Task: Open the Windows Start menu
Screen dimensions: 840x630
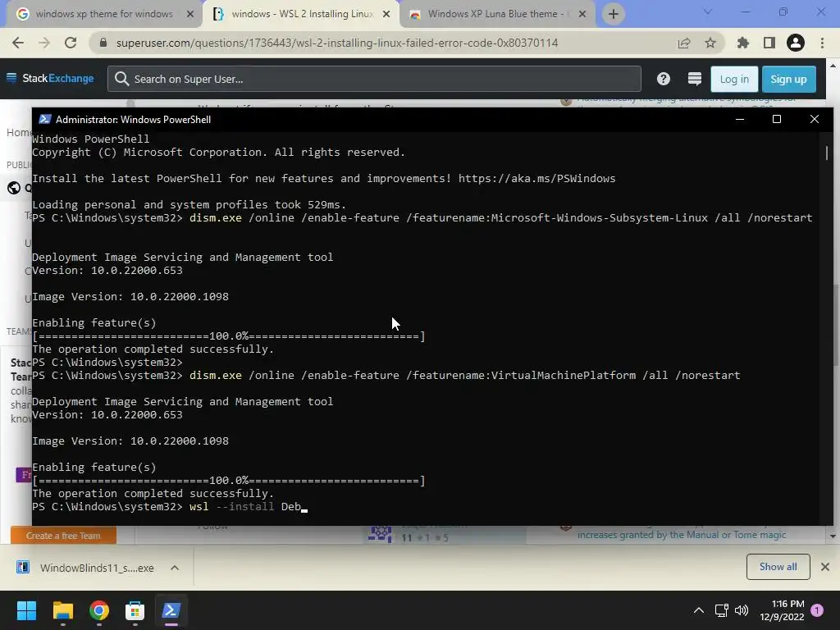Action: pyautogui.click(x=26, y=610)
